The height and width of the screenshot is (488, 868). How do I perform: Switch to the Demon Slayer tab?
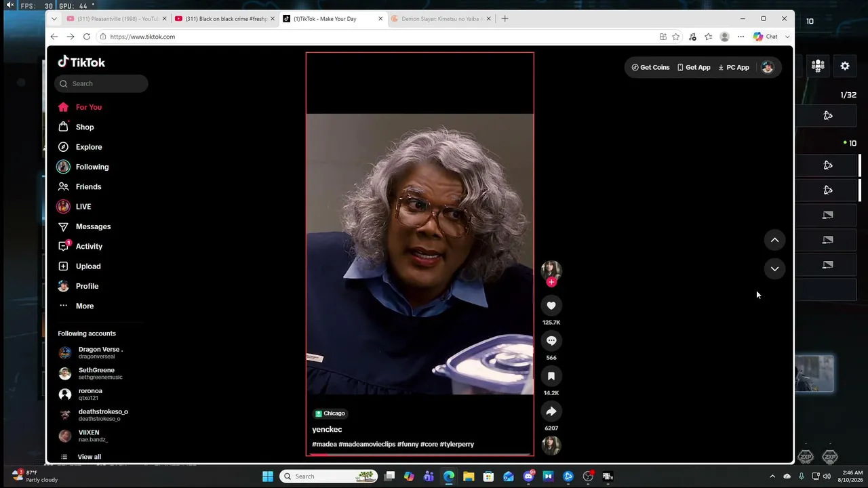click(x=441, y=19)
